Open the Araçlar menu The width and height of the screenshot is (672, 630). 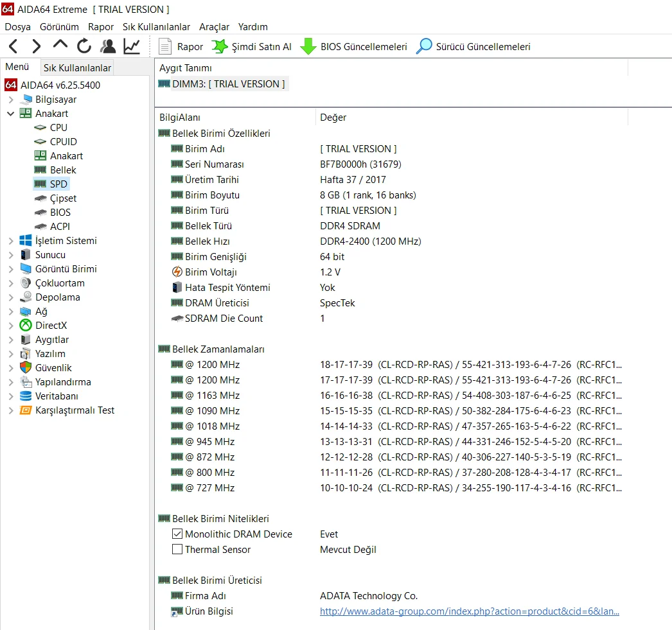click(x=214, y=27)
